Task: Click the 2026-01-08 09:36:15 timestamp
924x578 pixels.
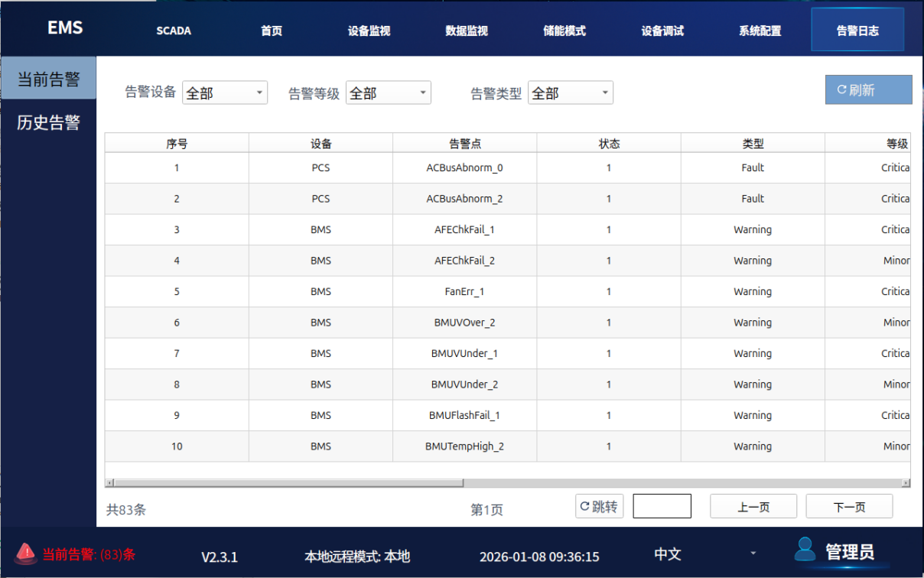Action: click(539, 557)
